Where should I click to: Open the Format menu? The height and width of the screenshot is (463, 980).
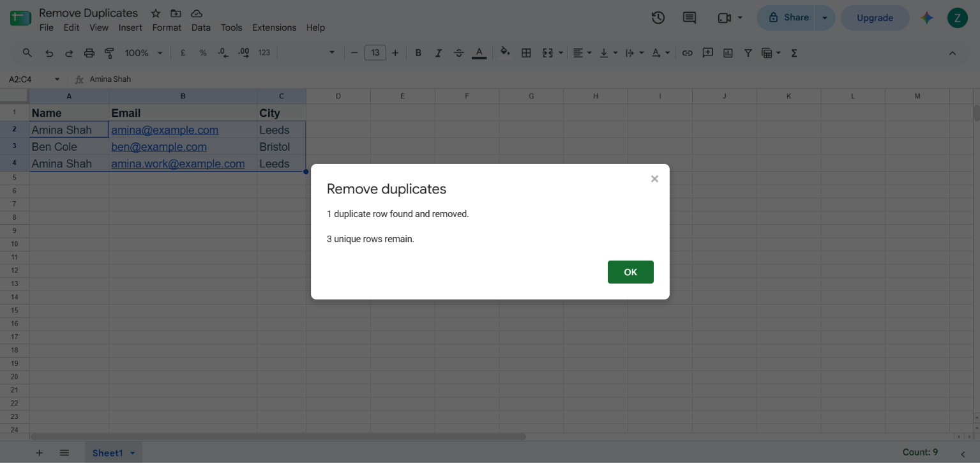click(167, 27)
